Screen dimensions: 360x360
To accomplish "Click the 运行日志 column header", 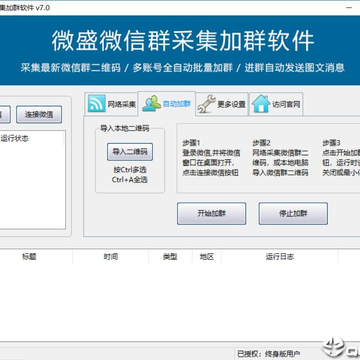I will (x=280, y=257).
